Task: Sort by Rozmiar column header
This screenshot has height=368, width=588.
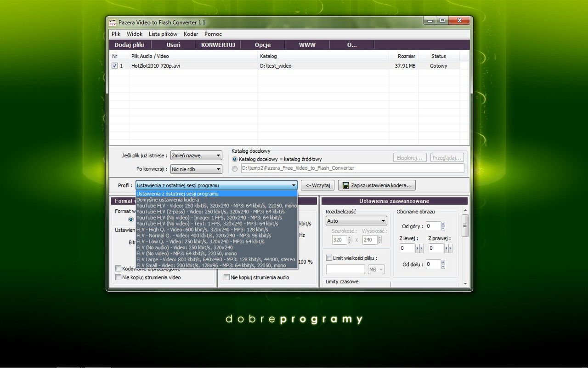Action: [x=403, y=56]
